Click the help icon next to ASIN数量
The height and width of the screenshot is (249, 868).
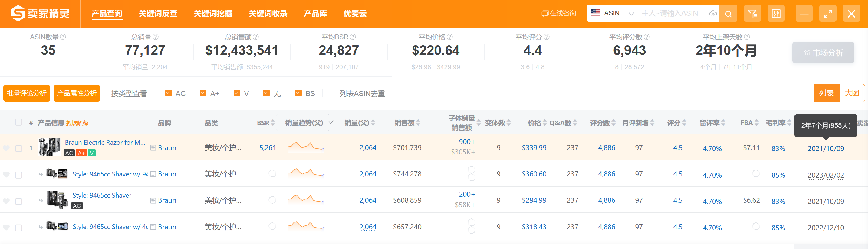[x=63, y=37]
